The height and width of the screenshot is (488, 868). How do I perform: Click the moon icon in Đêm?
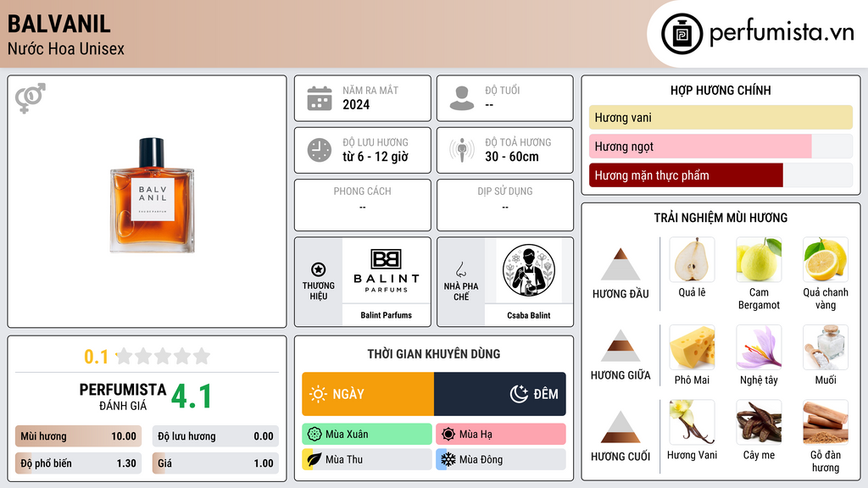[519, 394]
